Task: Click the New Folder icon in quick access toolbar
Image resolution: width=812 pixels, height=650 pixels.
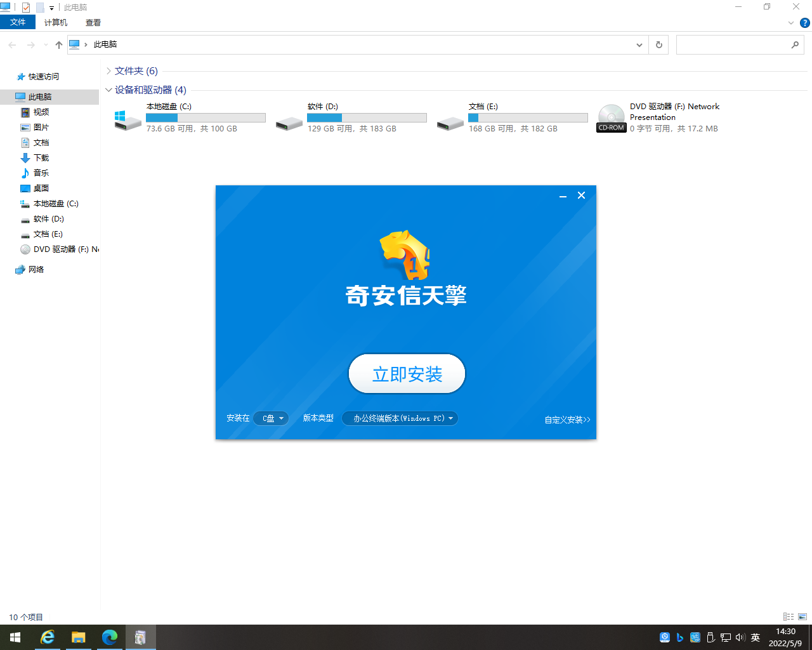Action: 40,8
